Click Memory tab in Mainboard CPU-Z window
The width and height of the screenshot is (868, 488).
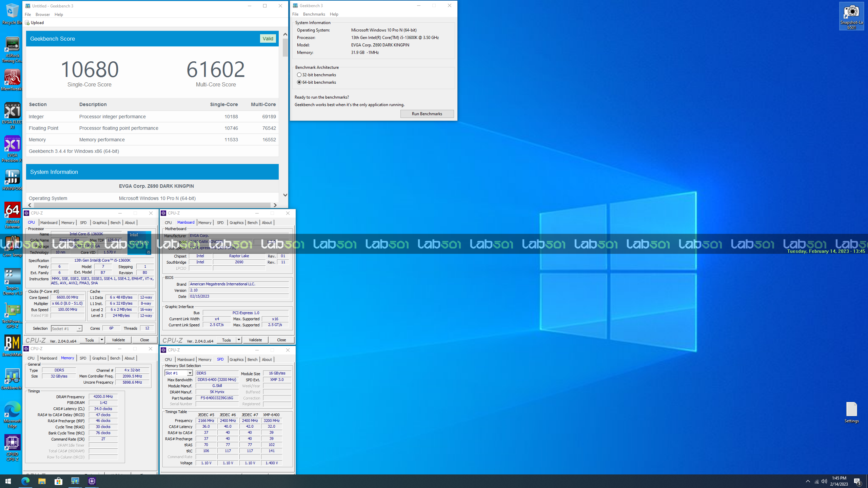click(205, 223)
